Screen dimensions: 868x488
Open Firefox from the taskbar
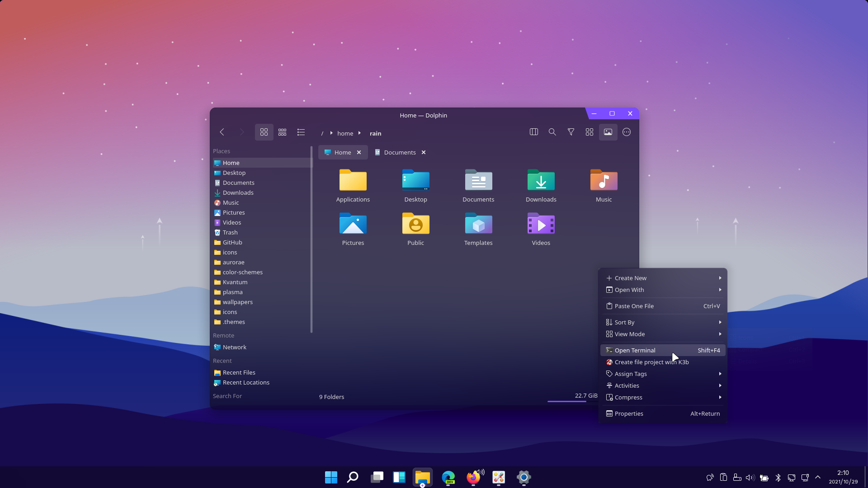coord(473,477)
